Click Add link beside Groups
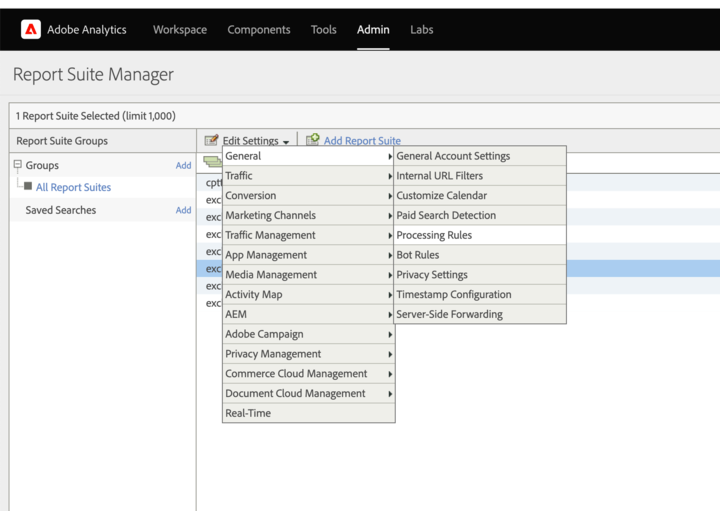Viewport: 720px width, 511px height. (183, 165)
